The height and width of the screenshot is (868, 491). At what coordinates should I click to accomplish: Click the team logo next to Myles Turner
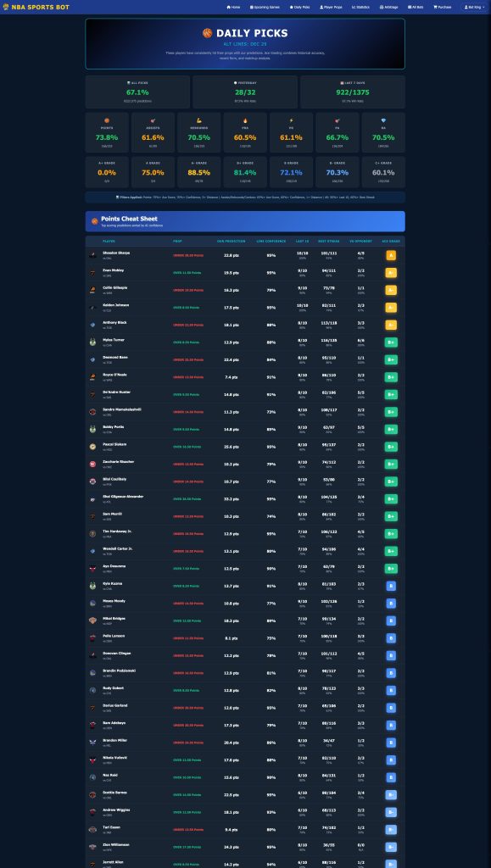pyautogui.click(x=93, y=342)
